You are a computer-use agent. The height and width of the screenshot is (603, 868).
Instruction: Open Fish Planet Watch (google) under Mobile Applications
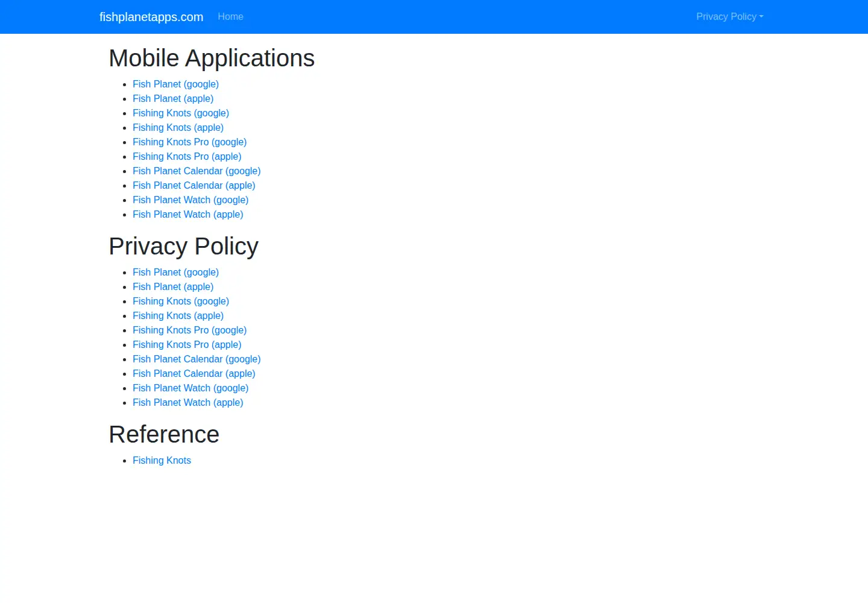(x=190, y=200)
